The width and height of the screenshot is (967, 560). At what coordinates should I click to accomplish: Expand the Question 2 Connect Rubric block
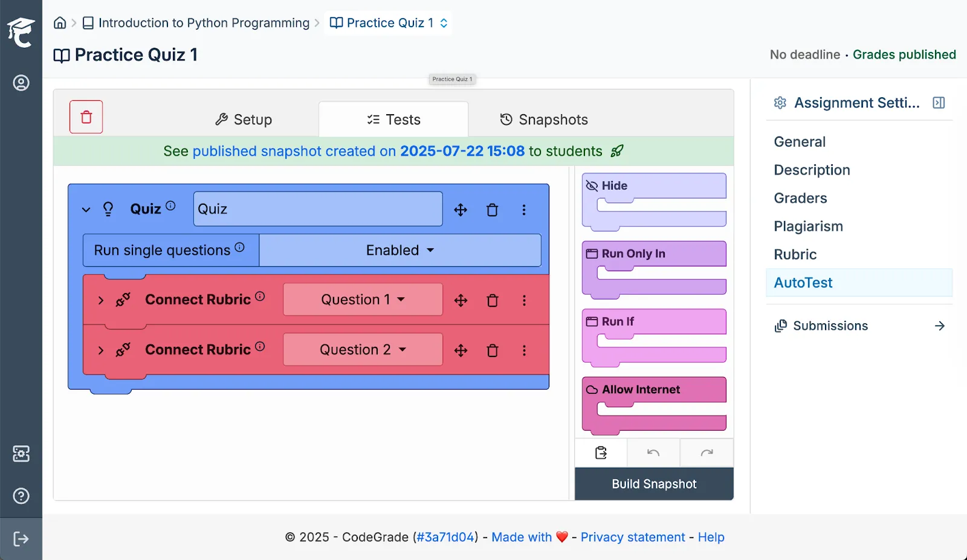tap(101, 350)
